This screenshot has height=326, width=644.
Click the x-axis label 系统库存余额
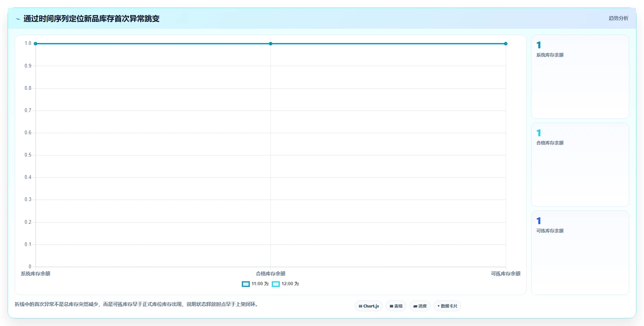pyautogui.click(x=36, y=274)
